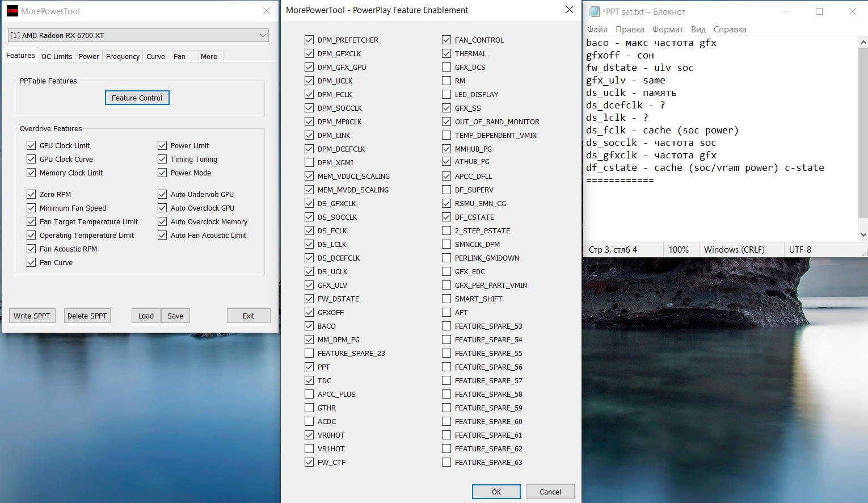Close the PowerPlay Feature Enablement dialog
This screenshot has width=868, height=503.
[x=570, y=10]
